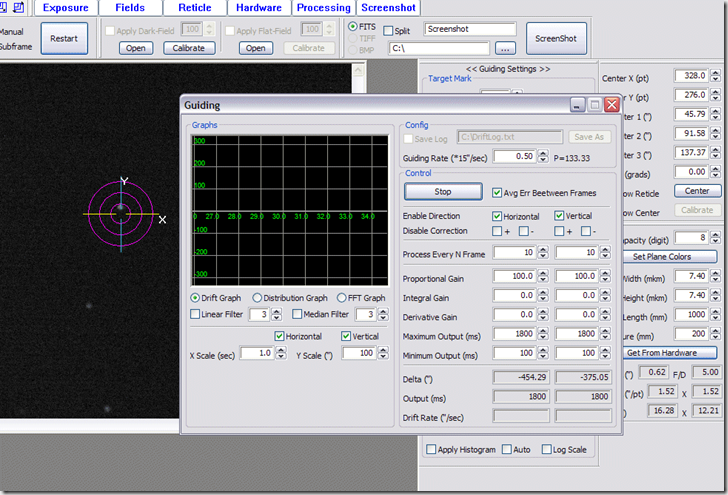728x495 pixels.
Task: Enable the Linear Filter checkbox
Action: (196, 315)
